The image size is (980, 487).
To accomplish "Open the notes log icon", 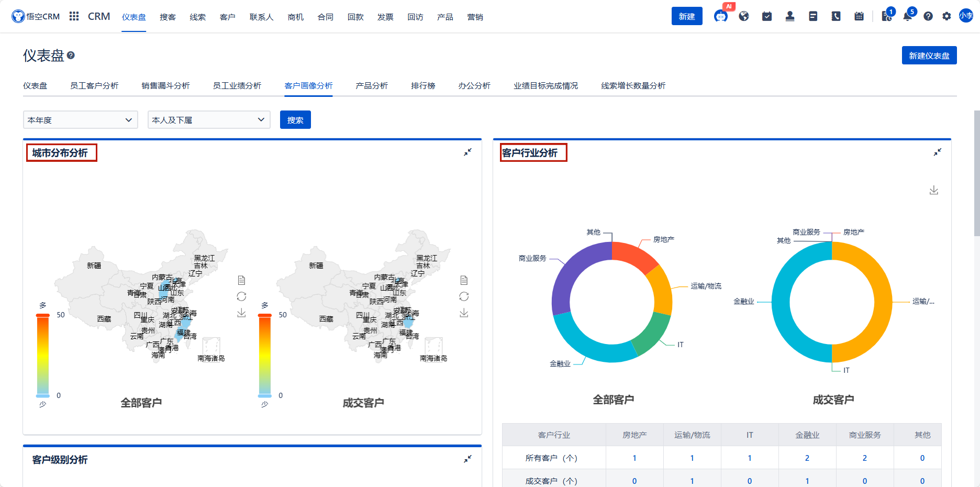I will pyautogui.click(x=813, y=16).
